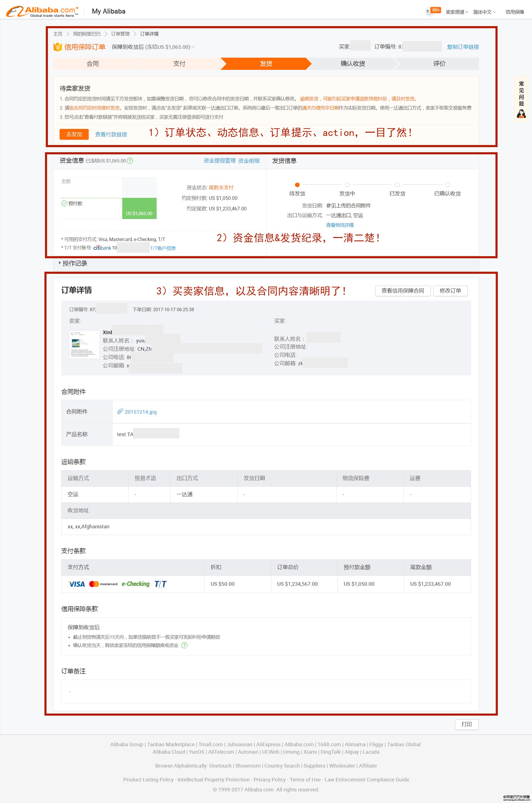This screenshot has width=532, height=803.
Task: Switch to the 支付 step tab
Action: pos(179,63)
